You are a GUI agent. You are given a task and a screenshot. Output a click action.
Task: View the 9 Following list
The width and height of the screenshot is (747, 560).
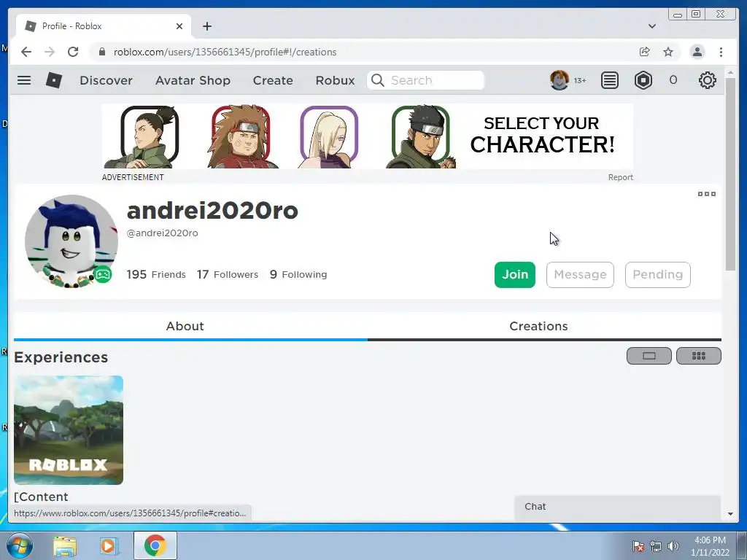(x=298, y=274)
